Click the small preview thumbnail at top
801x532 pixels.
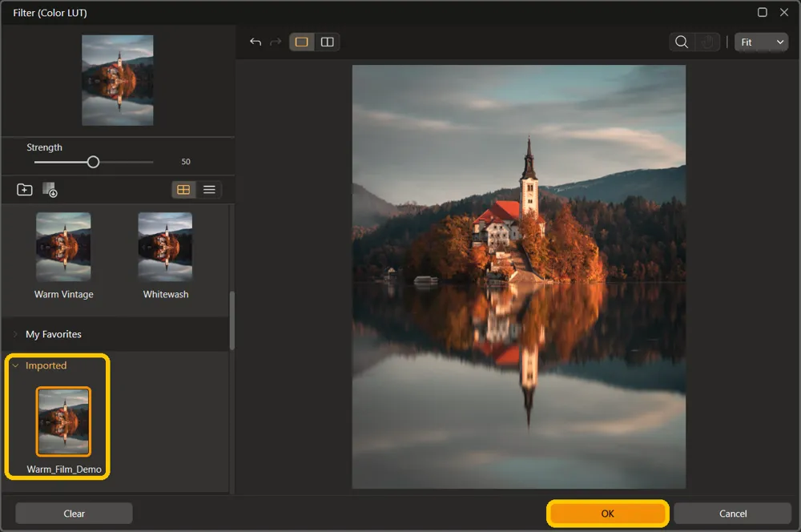click(x=118, y=80)
